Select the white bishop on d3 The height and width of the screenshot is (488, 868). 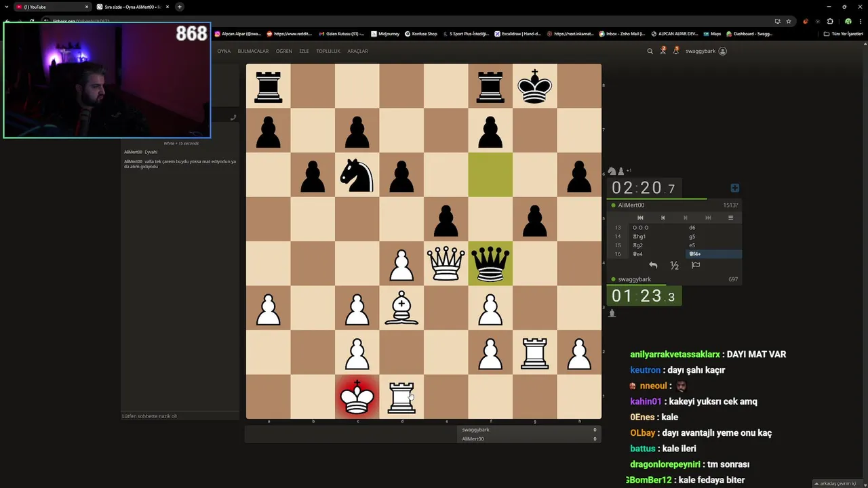pos(401,308)
